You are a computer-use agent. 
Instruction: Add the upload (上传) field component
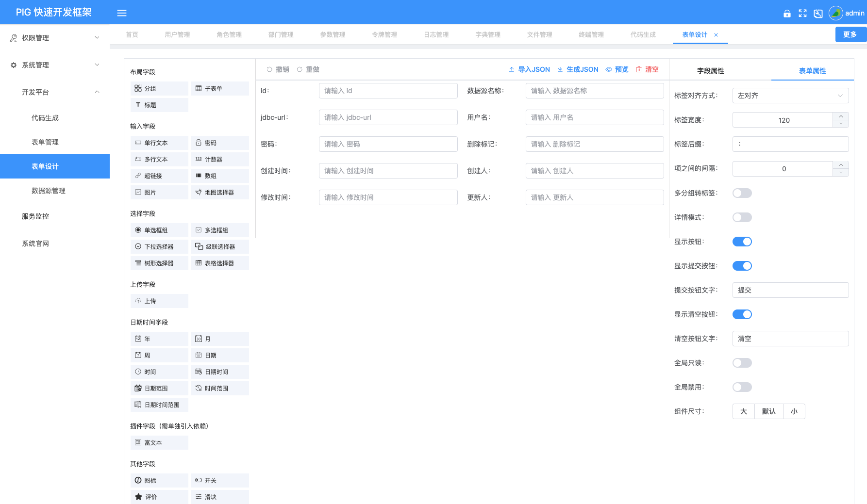[x=159, y=301]
